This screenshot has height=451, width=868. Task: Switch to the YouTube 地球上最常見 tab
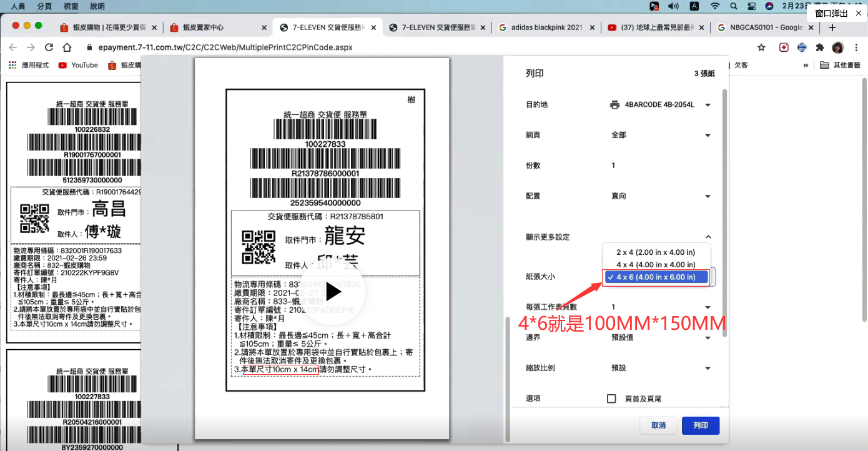[656, 27]
